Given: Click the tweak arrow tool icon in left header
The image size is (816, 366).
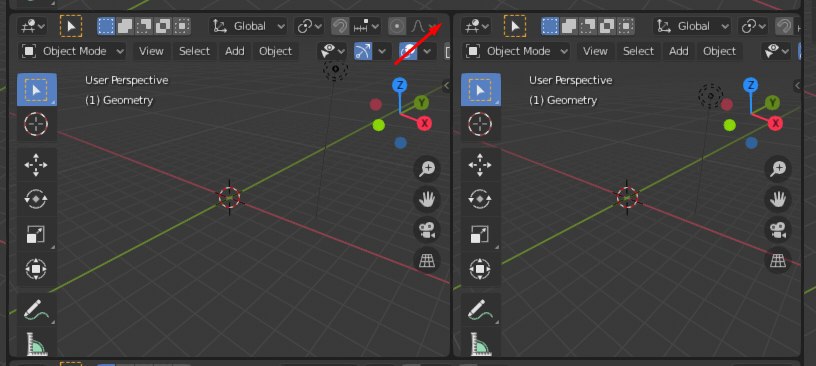Looking at the screenshot, I should click(71, 26).
